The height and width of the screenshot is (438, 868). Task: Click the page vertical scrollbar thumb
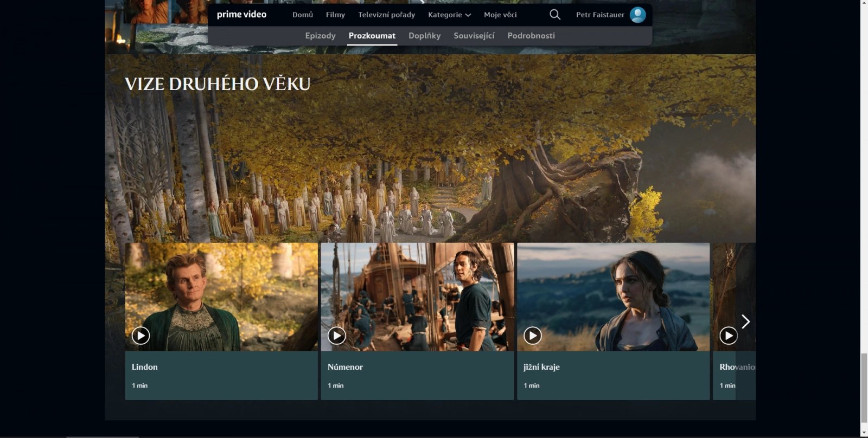tap(864, 387)
